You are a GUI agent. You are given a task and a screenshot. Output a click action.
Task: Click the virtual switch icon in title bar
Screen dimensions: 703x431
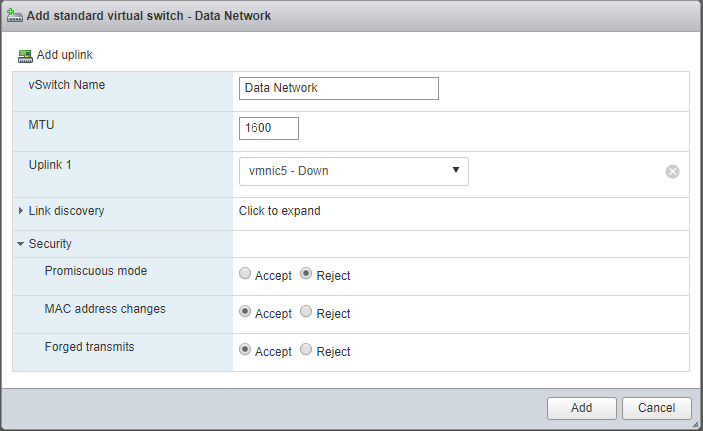pos(15,16)
